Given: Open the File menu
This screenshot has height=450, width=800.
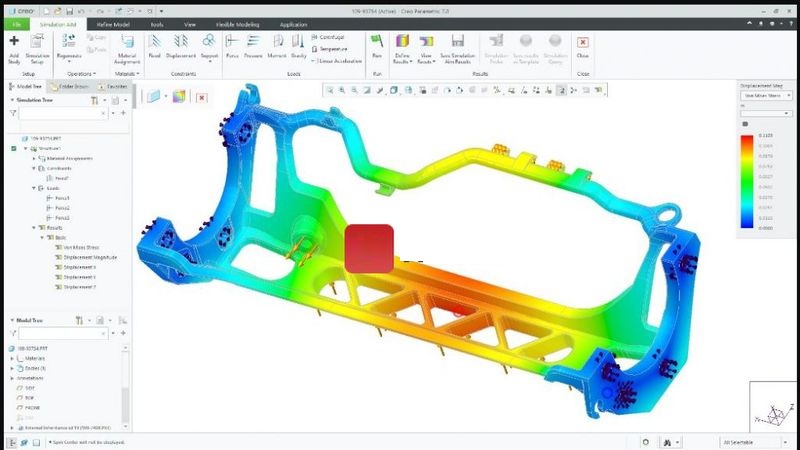Looking at the screenshot, I should tap(16, 24).
